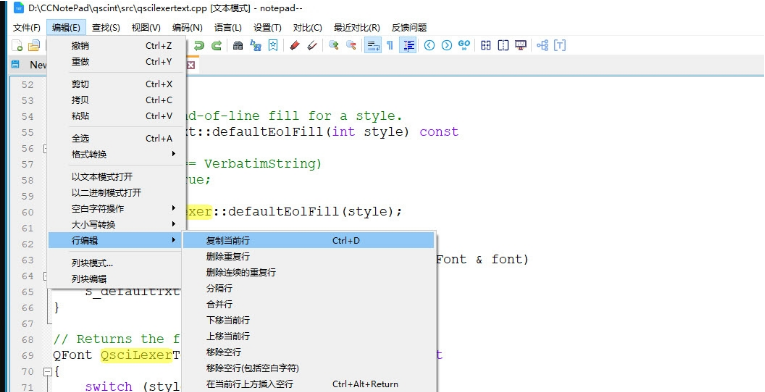Expand the 空白字符操作 submenu
The width and height of the screenshot is (765, 392).
pyautogui.click(x=117, y=209)
